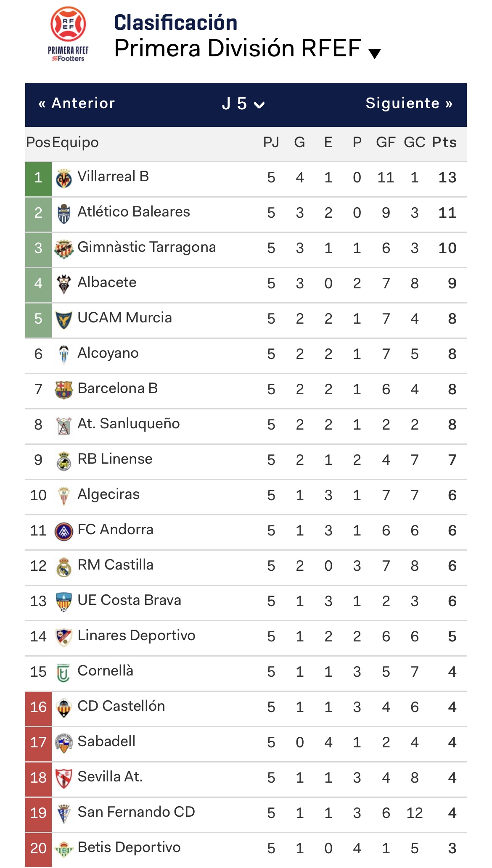Go to the previous matchday with Anterior

click(77, 103)
